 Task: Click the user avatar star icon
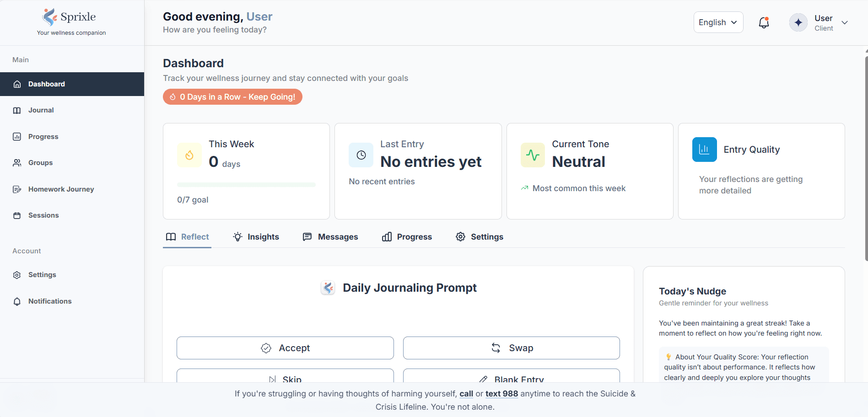pyautogui.click(x=798, y=22)
